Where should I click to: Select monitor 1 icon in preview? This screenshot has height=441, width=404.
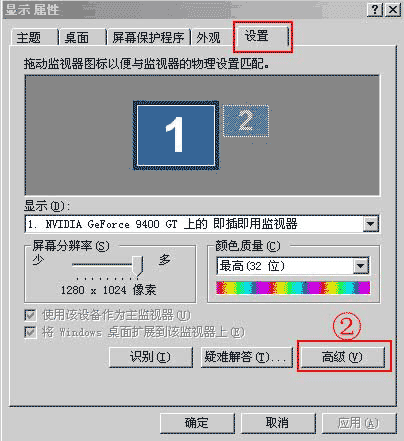(x=176, y=135)
